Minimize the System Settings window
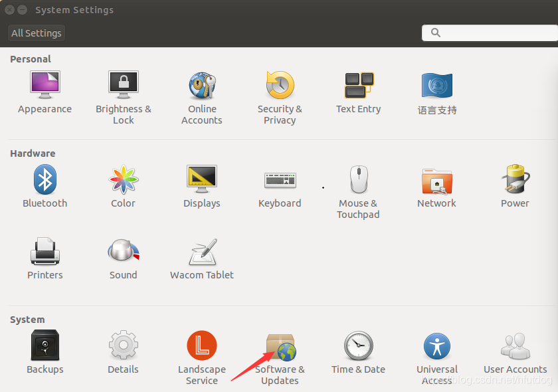The height and width of the screenshot is (392, 558). click(x=23, y=9)
